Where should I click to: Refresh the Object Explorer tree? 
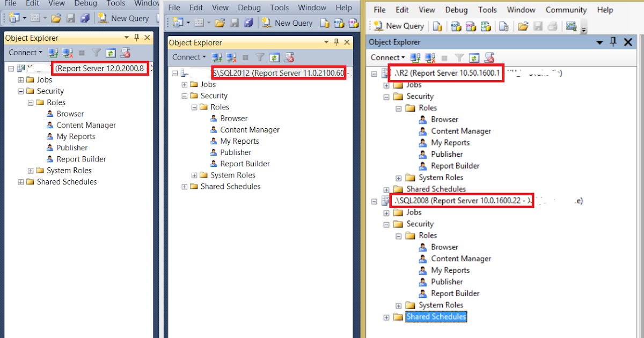pyautogui.click(x=110, y=53)
